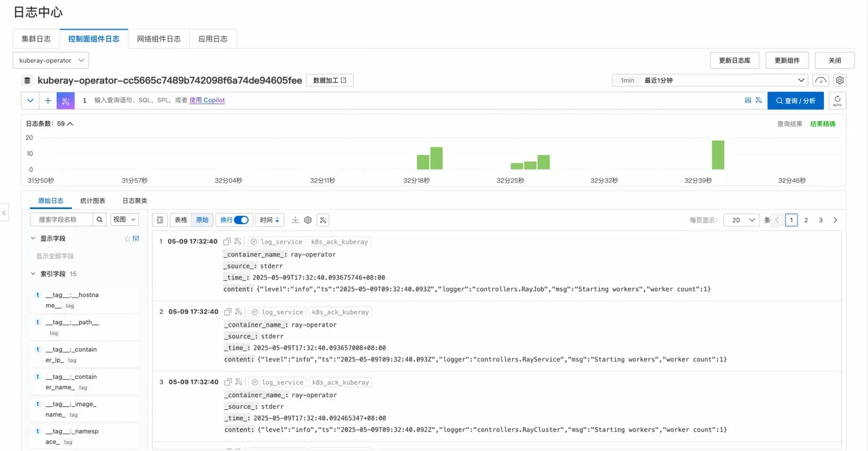
Task: Click 显示全部字段 text
Action: point(55,256)
